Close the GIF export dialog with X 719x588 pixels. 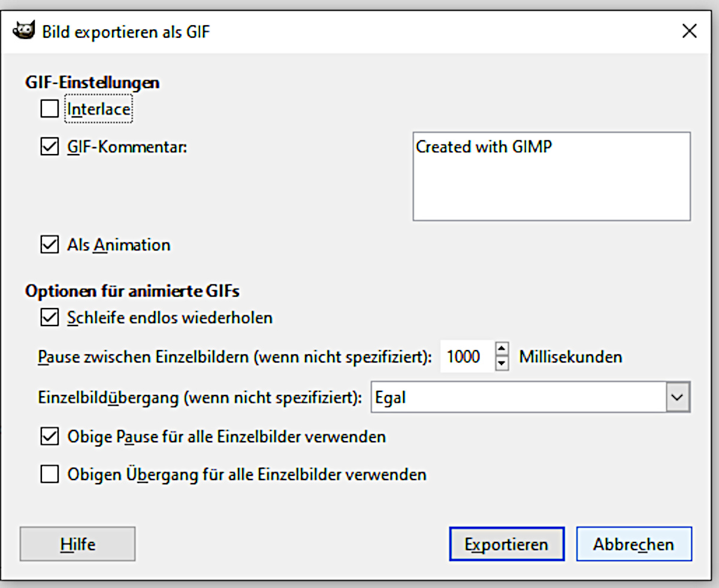[690, 31]
